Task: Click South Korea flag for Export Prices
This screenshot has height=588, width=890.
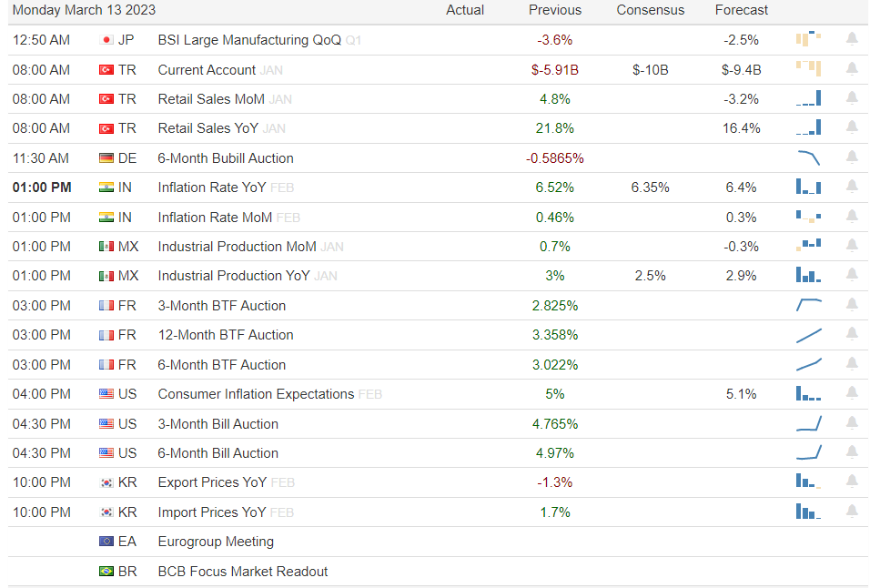Action: (x=106, y=482)
